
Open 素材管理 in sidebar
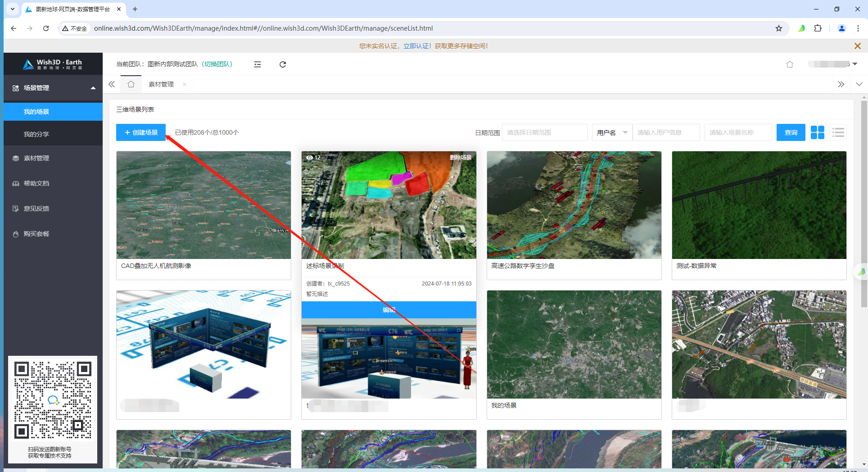(53, 158)
